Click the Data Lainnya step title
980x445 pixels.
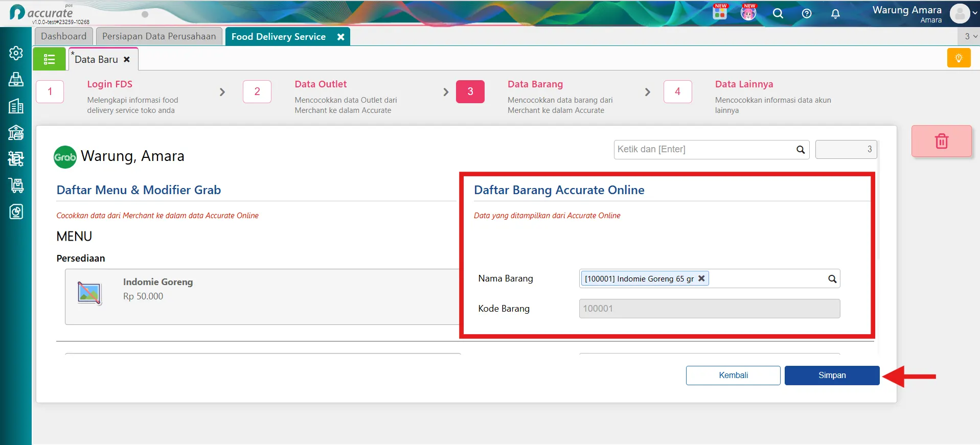coord(744,84)
